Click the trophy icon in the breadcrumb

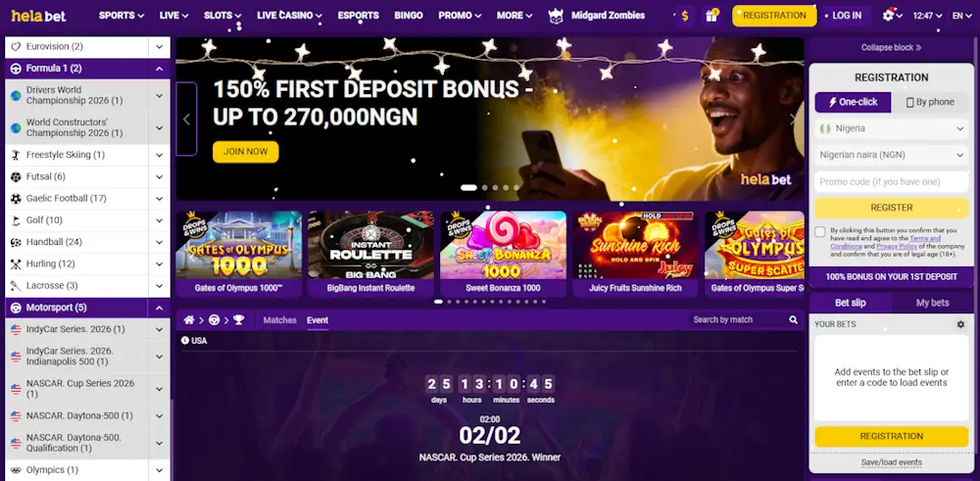click(x=239, y=319)
